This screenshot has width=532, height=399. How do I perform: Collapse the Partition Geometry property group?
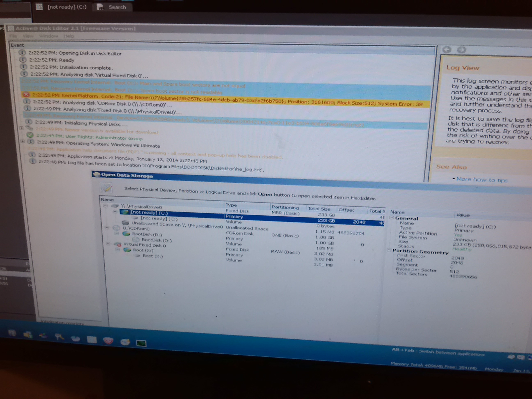pyautogui.click(x=389, y=250)
